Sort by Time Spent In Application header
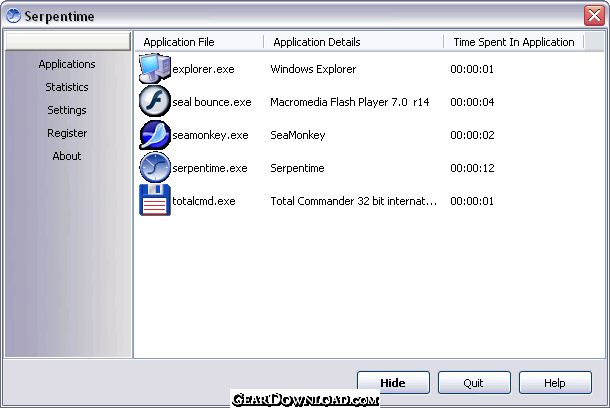The height and width of the screenshot is (408, 610). click(514, 42)
